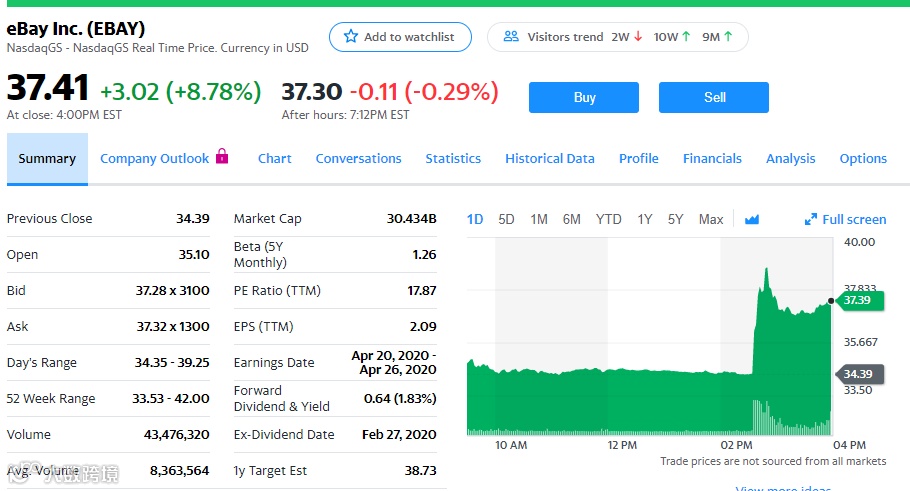Click the Avg. Volume value 8,363,564

pyautogui.click(x=179, y=470)
